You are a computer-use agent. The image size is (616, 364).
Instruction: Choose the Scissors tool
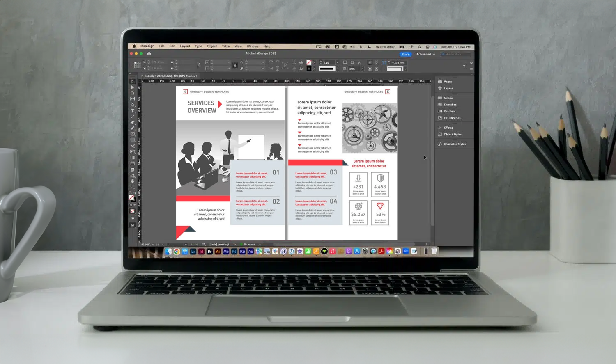pyautogui.click(x=133, y=146)
